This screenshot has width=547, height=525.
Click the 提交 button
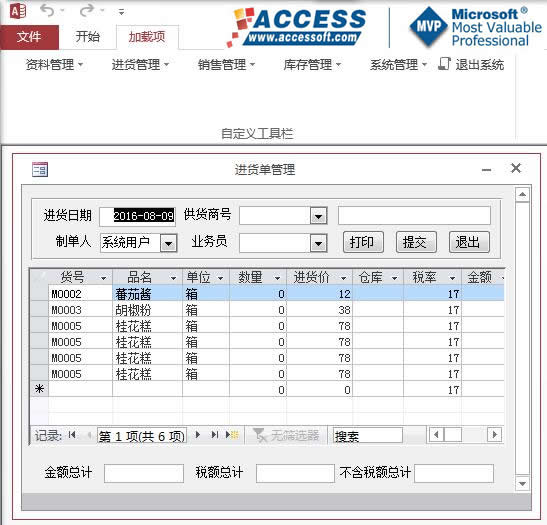[416, 242]
